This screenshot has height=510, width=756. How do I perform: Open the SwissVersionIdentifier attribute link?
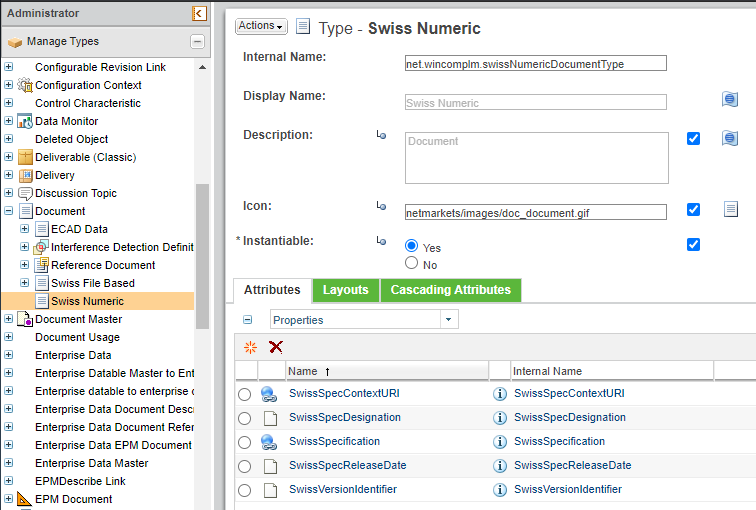click(x=343, y=490)
